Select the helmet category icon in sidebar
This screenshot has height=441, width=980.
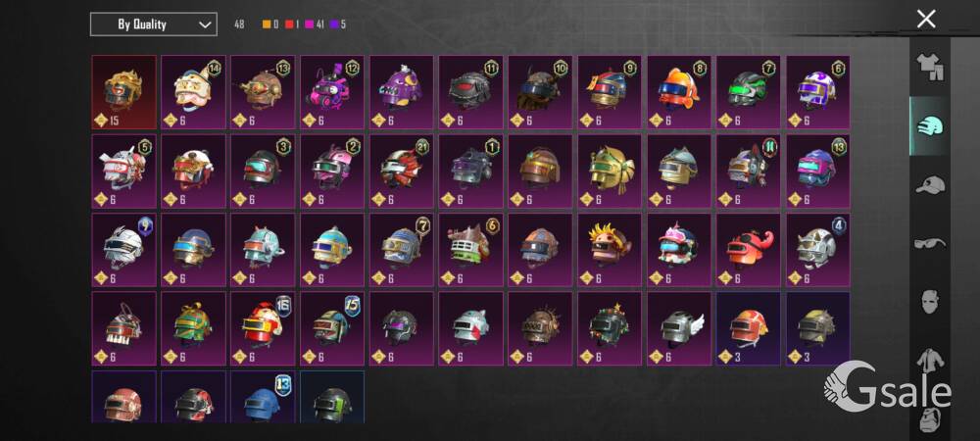[x=930, y=125]
